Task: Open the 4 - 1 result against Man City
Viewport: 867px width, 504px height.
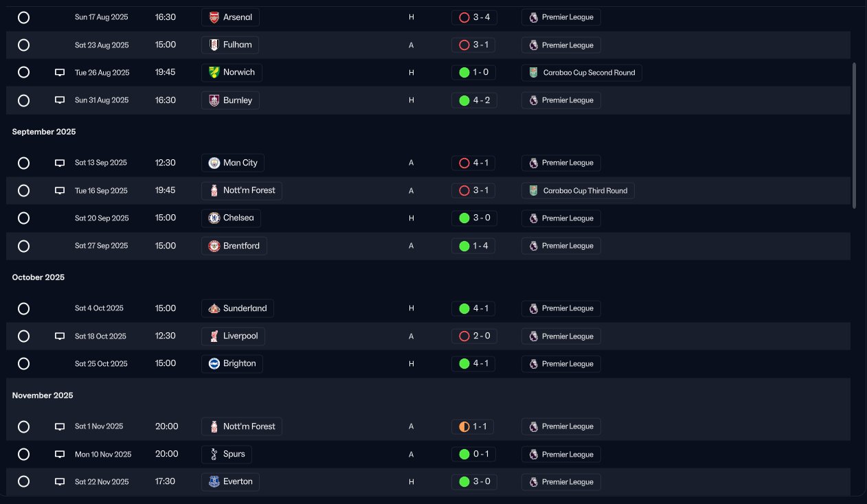Action: coord(473,163)
